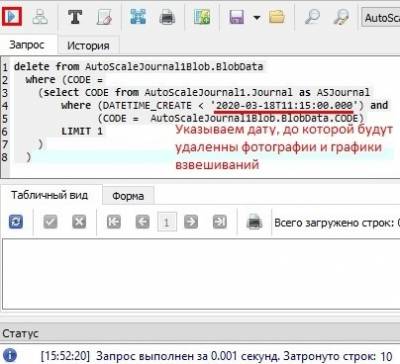Expand the save options dropdown arrow
Image resolution: width=400 pixels, height=364 pixels.
tap(257, 17)
